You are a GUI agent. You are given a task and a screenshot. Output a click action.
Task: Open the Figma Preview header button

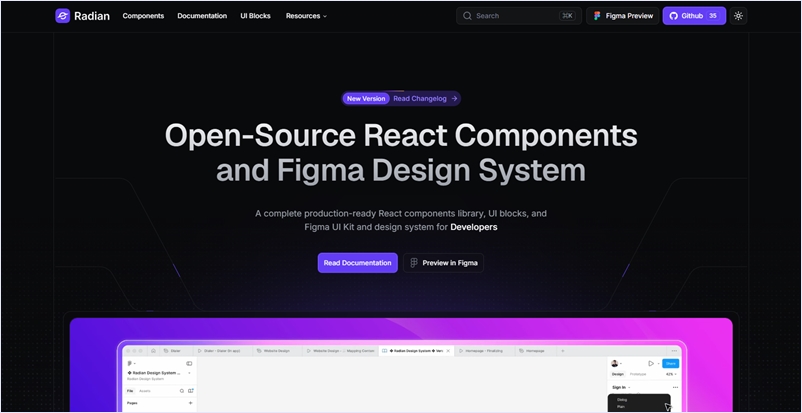[x=622, y=16]
